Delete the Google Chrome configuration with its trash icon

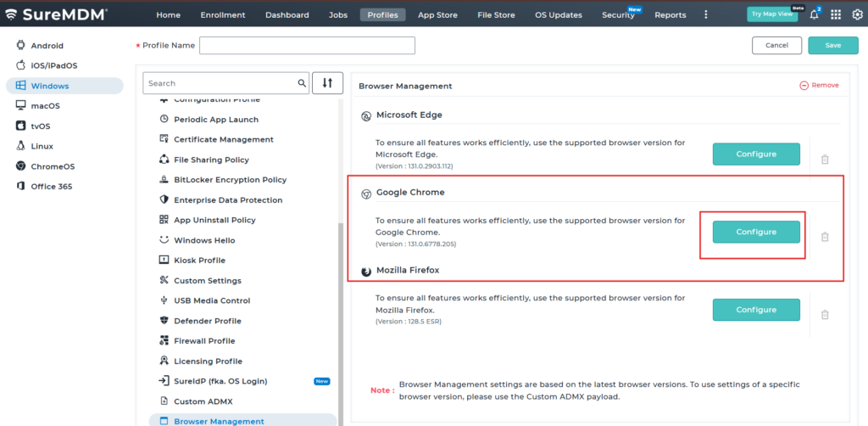pyautogui.click(x=825, y=237)
